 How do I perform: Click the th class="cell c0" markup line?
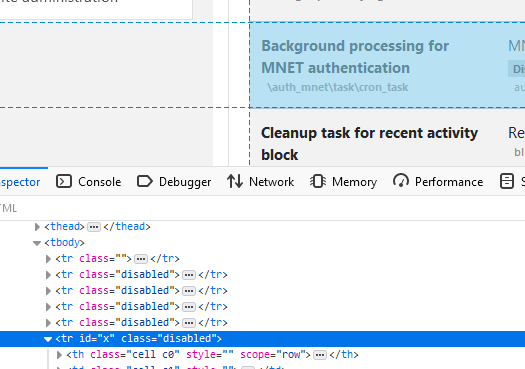212,354
